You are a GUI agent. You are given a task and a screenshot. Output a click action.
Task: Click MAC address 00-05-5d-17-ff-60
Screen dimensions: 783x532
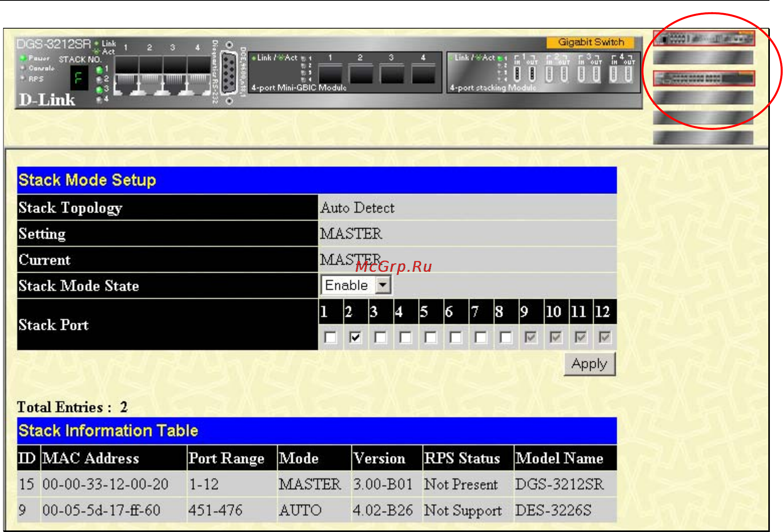(101, 510)
